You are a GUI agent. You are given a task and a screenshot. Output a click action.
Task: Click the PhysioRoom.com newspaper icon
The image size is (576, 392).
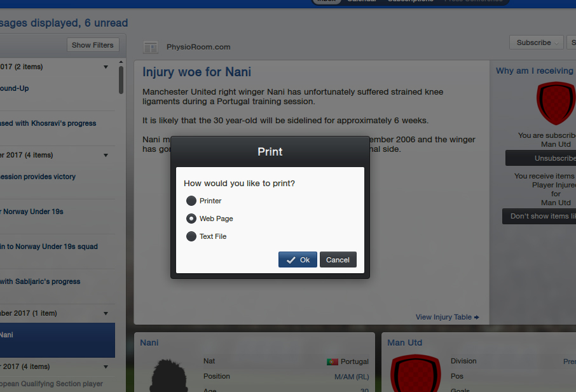click(151, 48)
